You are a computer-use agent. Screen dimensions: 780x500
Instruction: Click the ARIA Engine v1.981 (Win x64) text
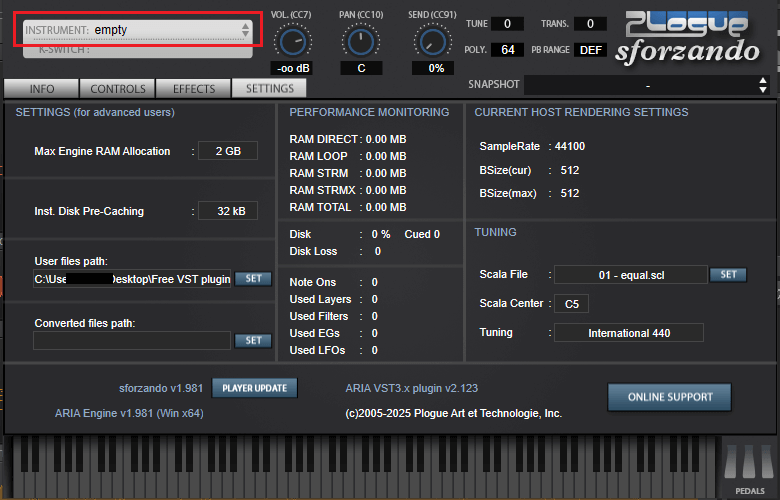(129, 413)
